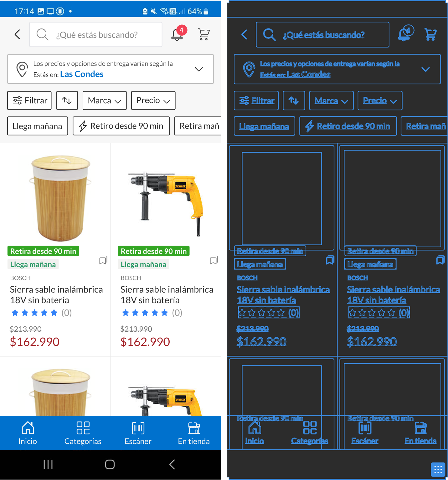Bookmark the yellow drill product in the photo view
The image size is (448, 480).
point(214,260)
